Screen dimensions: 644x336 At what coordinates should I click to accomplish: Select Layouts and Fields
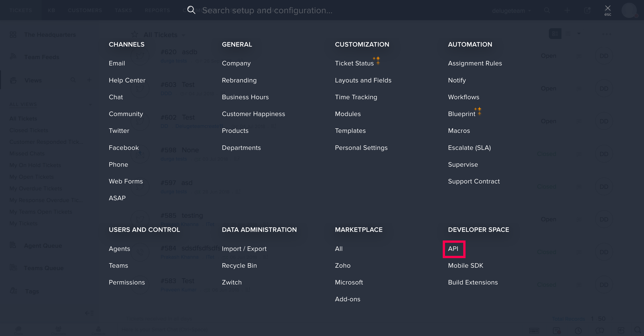click(x=363, y=80)
